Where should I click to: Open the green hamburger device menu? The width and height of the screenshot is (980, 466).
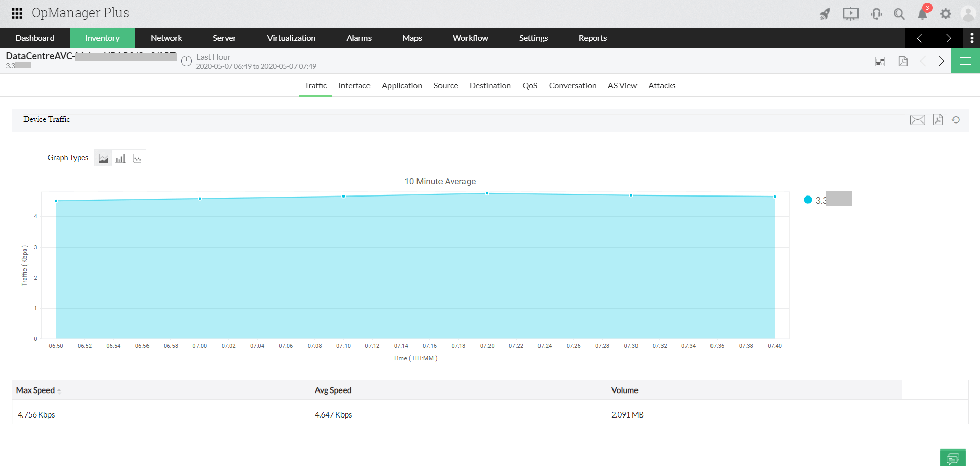pyautogui.click(x=965, y=61)
